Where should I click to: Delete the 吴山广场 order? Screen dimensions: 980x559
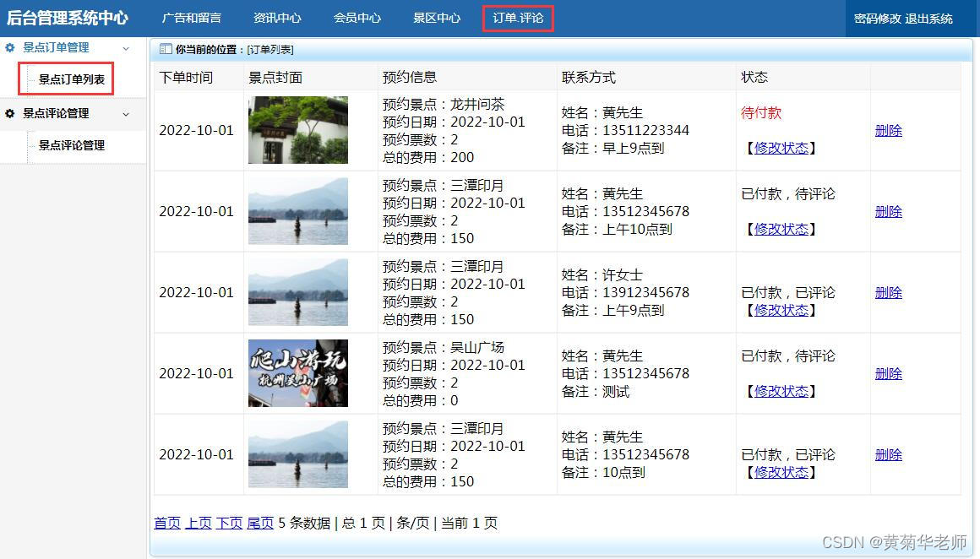tap(888, 373)
